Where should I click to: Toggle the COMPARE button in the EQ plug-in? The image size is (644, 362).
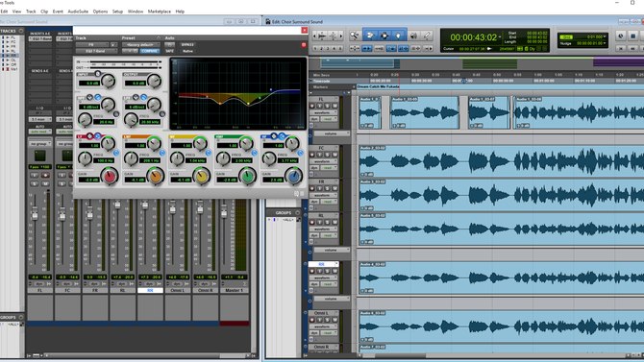point(150,51)
